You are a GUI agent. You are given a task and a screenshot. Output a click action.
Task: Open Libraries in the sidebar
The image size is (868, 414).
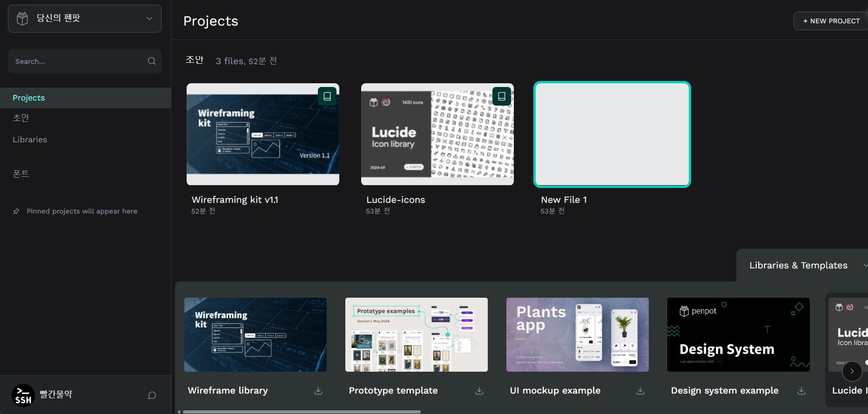(30, 140)
